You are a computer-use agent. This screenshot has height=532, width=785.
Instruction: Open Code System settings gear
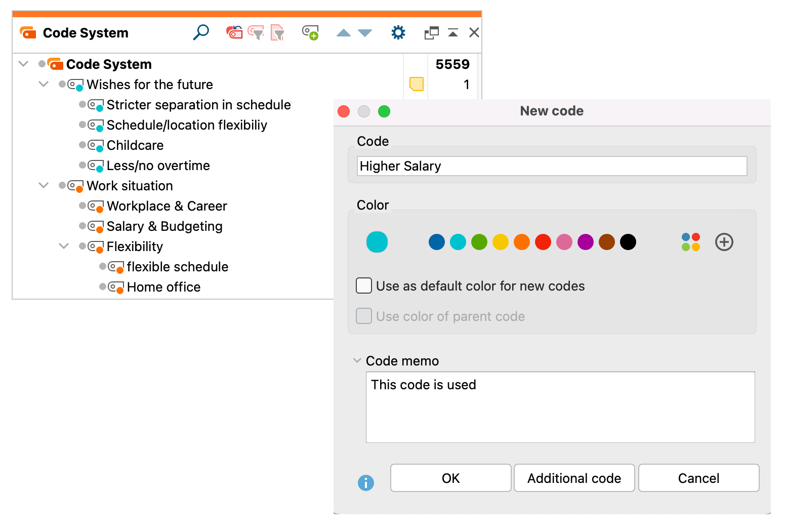tap(398, 33)
